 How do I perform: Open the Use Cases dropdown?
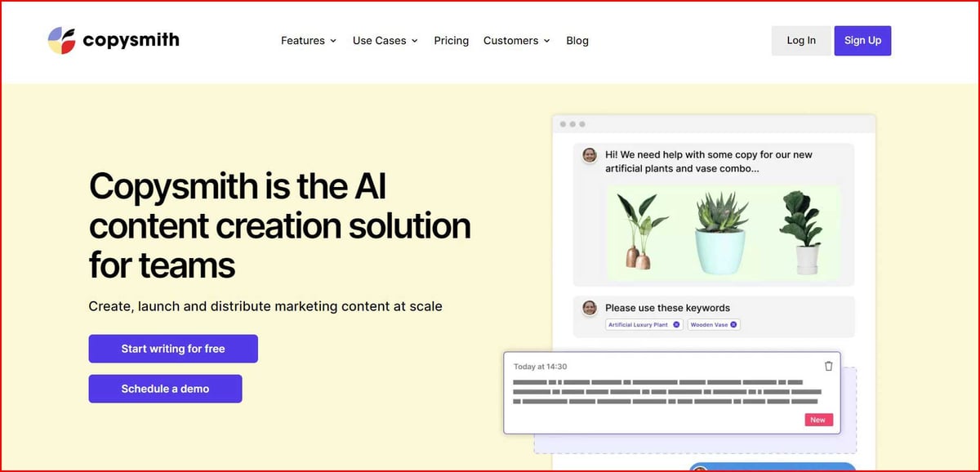coord(385,41)
